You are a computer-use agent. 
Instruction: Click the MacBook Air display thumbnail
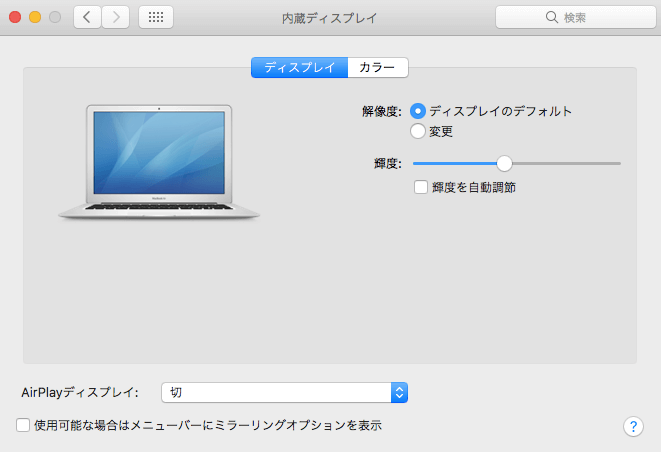tap(159, 162)
